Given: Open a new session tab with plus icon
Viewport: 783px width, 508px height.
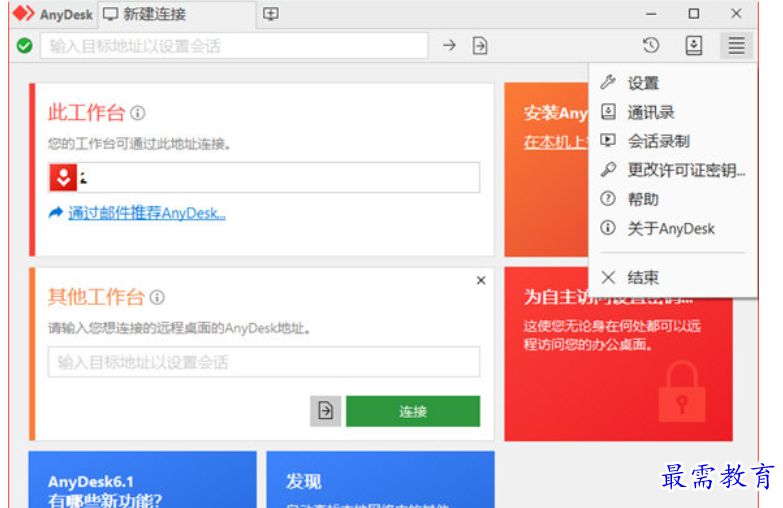Looking at the screenshot, I should tap(271, 14).
